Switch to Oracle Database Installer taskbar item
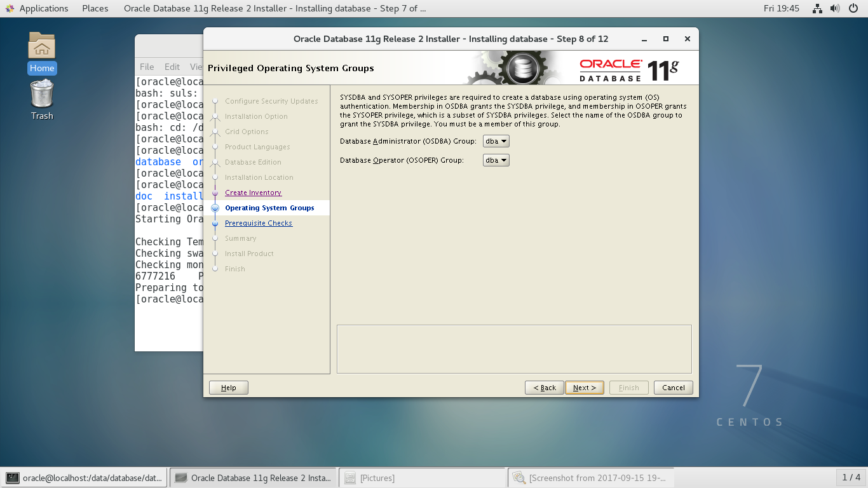The image size is (868, 488). tap(254, 478)
